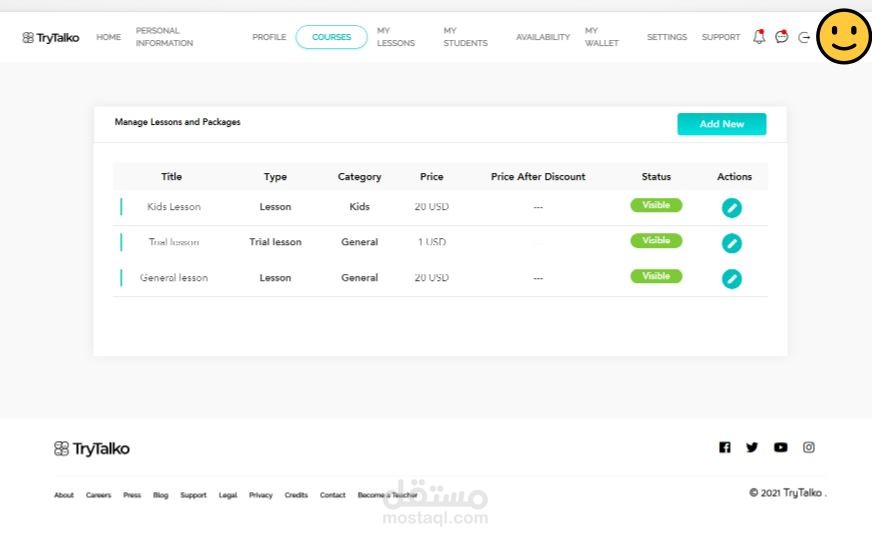872x538 pixels.
Task: Edit the Kids Lesson row pencil icon
Action: pyautogui.click(x=732, y=208)
